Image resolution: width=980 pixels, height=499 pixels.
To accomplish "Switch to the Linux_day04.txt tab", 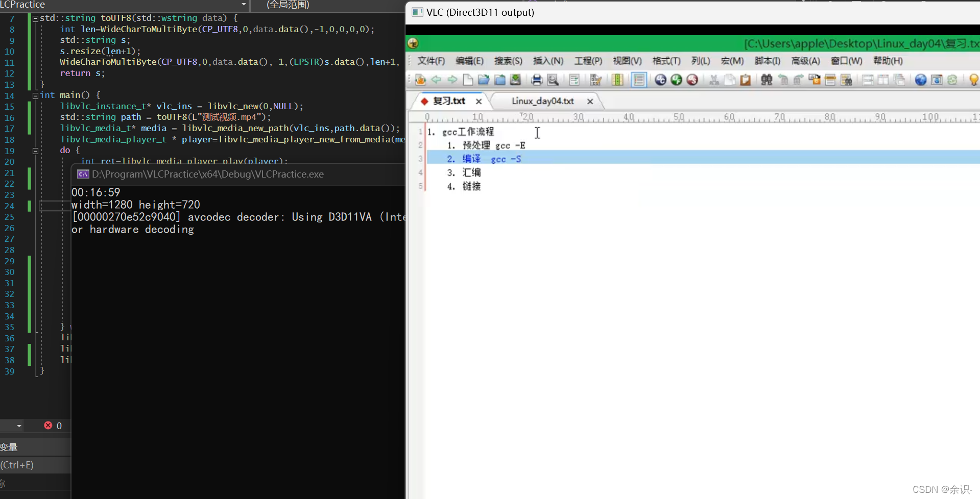I will pos(542,101).
